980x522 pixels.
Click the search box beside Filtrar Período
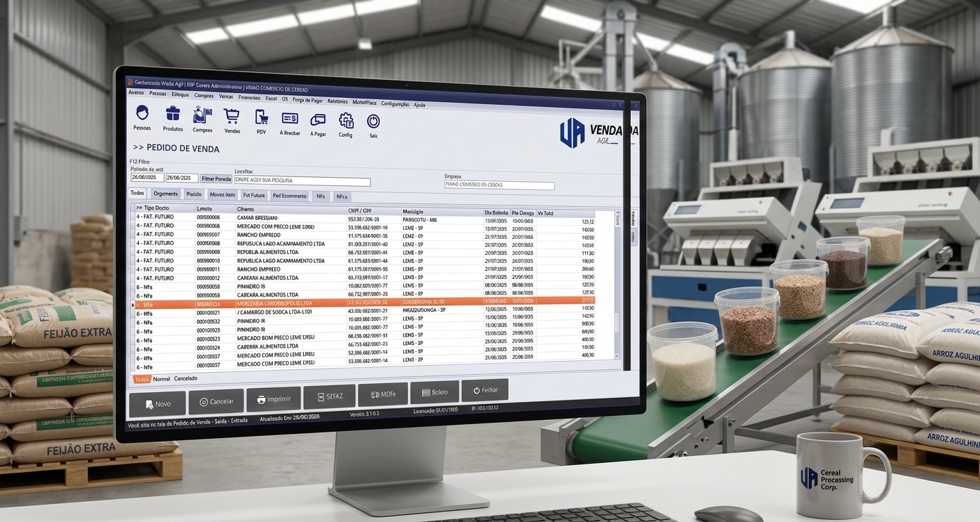(x=303, y=181)
